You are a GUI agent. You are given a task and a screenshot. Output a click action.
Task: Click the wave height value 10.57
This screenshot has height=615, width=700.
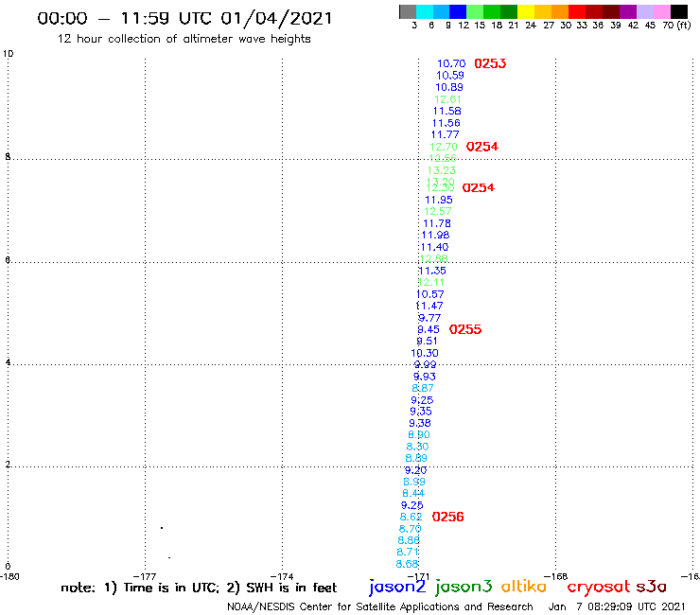click(429, 294)
